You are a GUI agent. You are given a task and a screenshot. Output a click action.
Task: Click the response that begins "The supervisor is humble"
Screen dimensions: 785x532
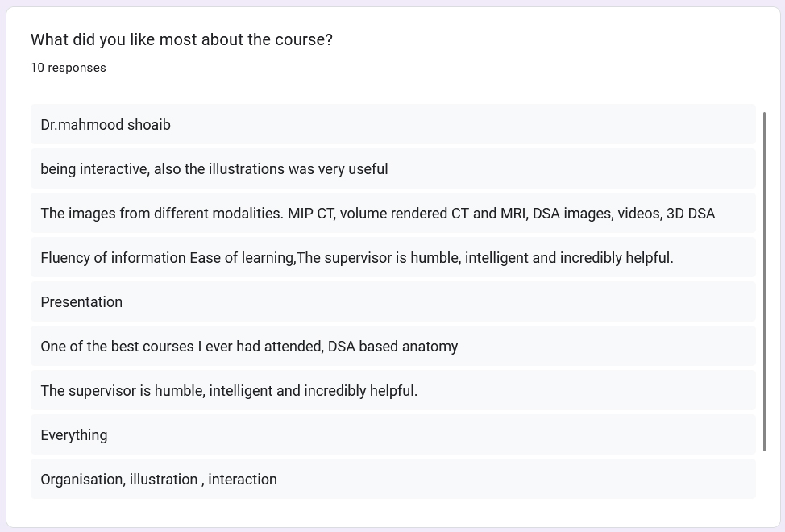coord(229,391)
